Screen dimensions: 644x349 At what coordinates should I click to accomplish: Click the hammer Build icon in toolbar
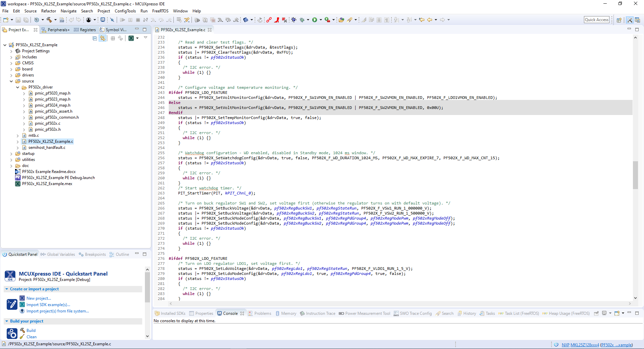(x=49, y=20)
